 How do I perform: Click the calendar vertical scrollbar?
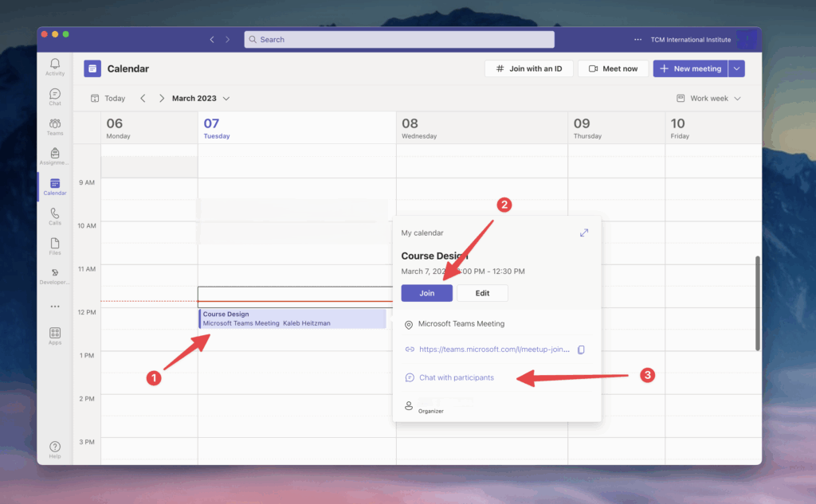tap(757, 303)
